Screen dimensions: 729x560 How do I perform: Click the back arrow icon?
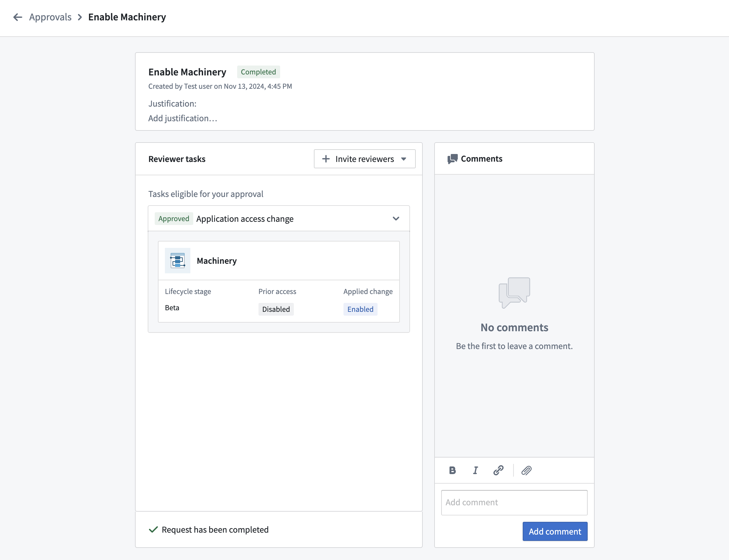pyautogui.click(x=18, y=17)
